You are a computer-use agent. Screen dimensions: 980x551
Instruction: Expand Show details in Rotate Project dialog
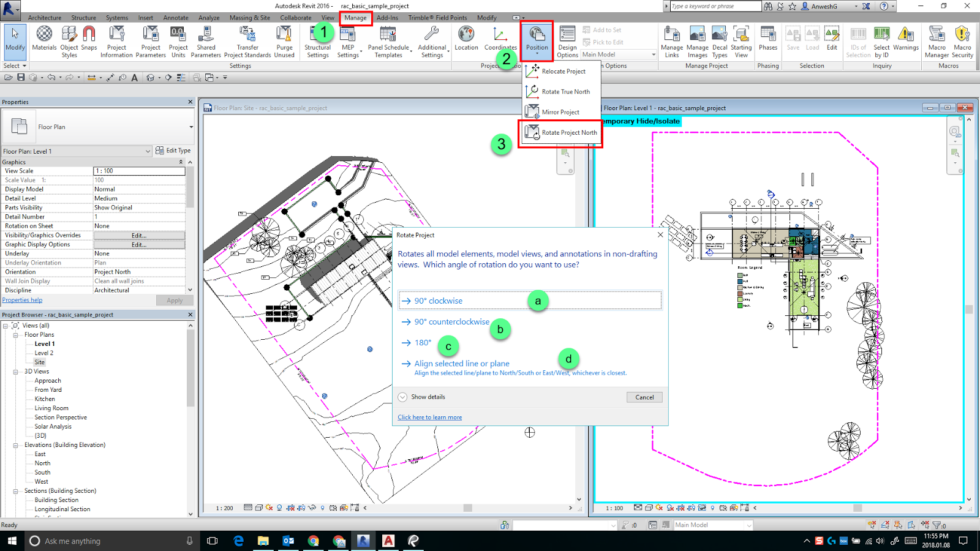402,397
